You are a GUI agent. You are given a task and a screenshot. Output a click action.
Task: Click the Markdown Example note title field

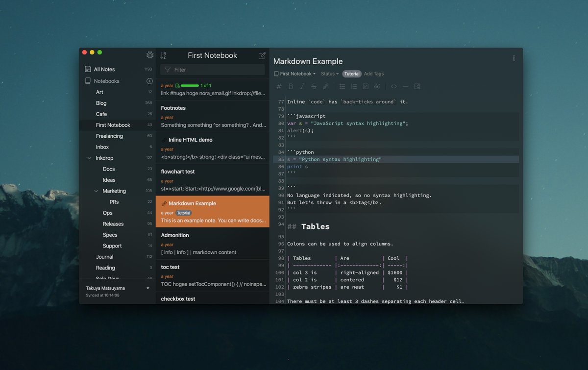[308, 61]
